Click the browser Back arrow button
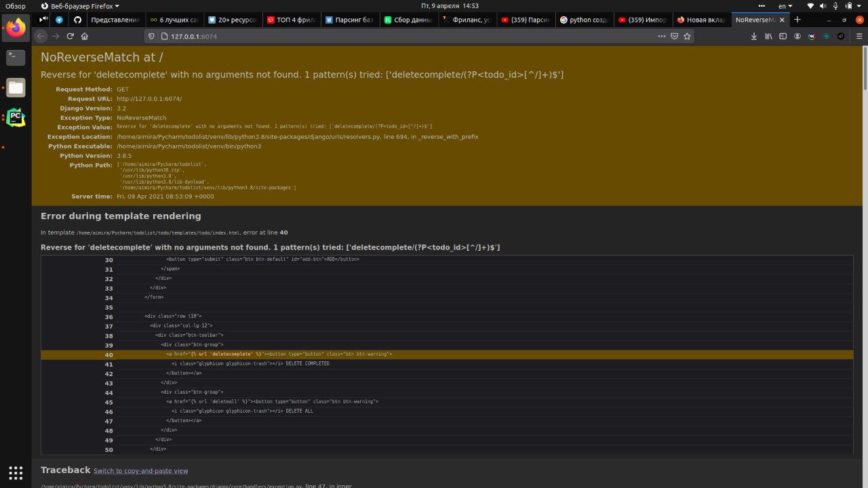Viewport: 868px width, 488px height. (x=41, y=36)
